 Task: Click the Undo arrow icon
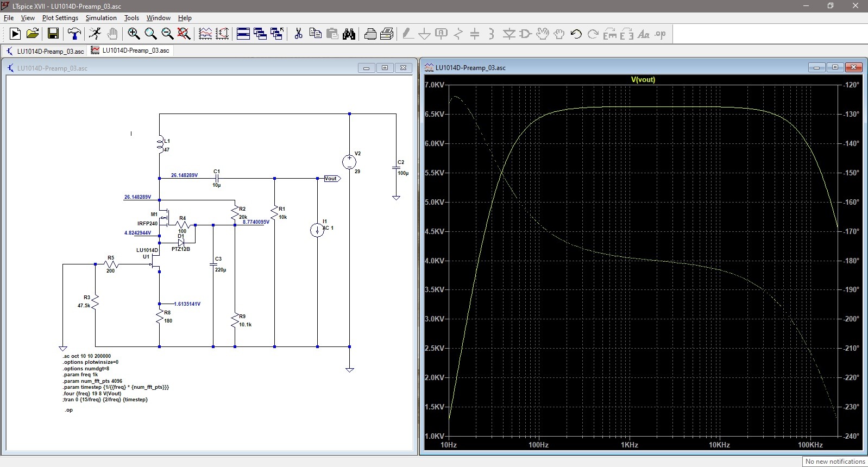click(x=576, y=34)
